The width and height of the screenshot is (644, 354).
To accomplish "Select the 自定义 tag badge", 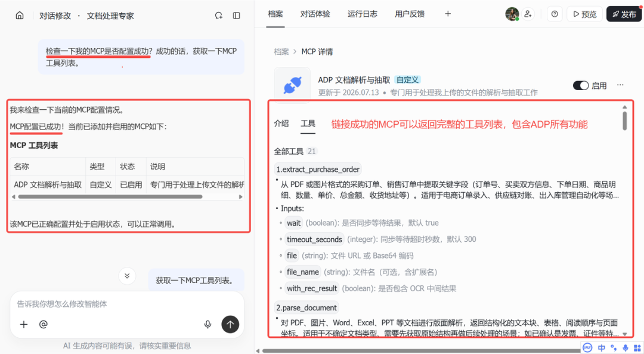I will tap(407, 80).
